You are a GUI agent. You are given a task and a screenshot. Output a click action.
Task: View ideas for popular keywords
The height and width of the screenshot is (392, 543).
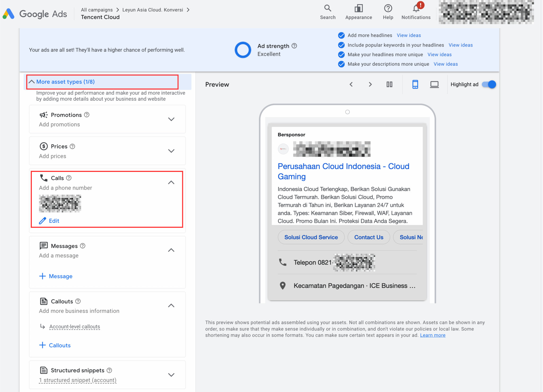pyautogui.click(x=461, y=45)
